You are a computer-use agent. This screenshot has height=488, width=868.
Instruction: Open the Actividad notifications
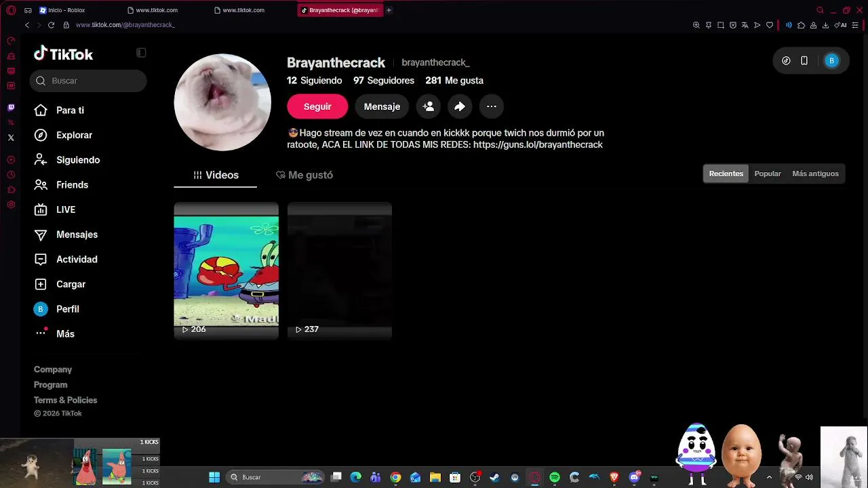tap(66, 260)
